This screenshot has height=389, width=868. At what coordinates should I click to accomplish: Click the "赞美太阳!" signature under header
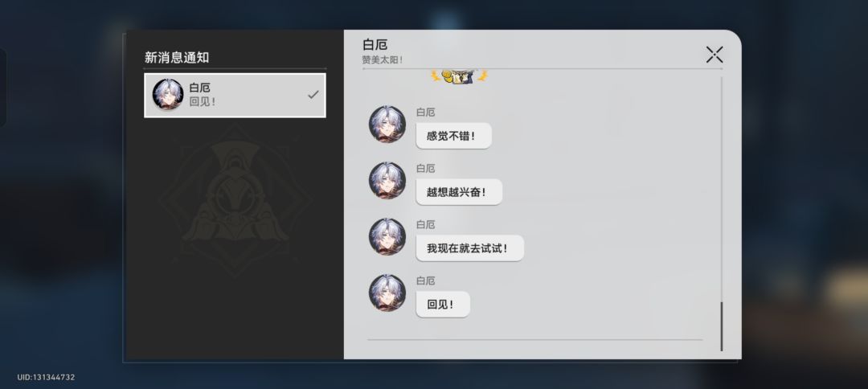coord(383,59)
